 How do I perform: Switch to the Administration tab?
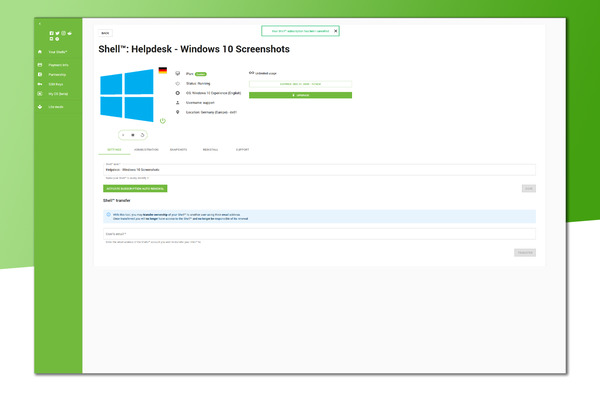tap(146, 148)
